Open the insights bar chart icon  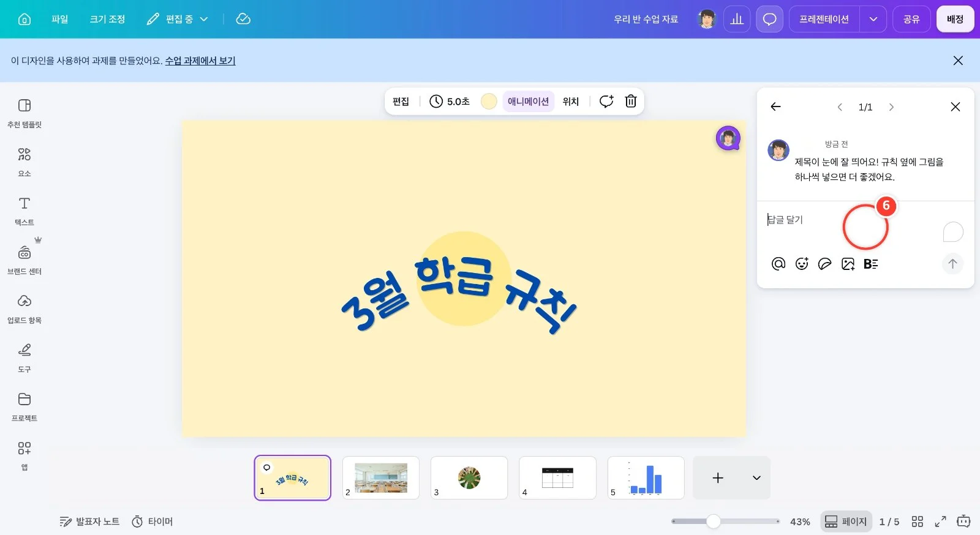(737, 19)
